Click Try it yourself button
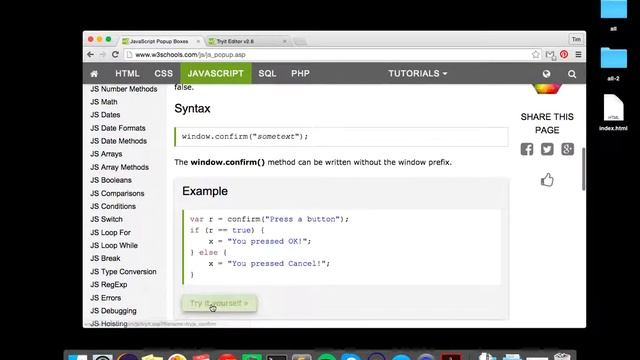 coord(219,303)
